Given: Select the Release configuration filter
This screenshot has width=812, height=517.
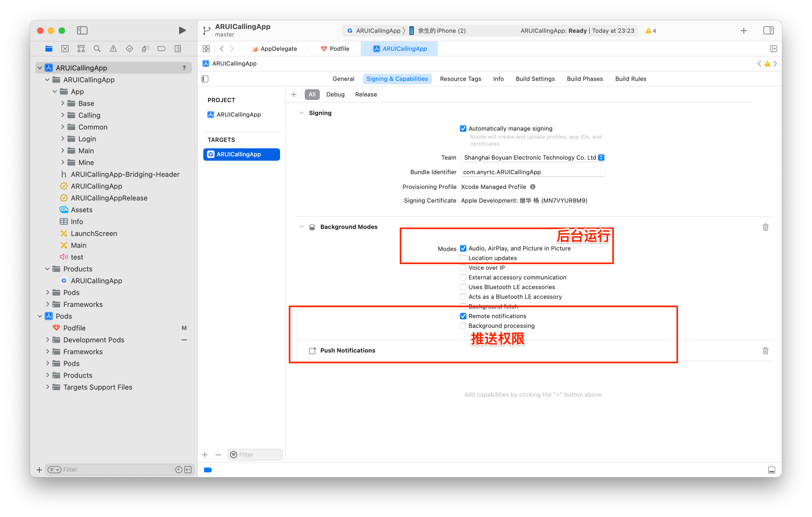Looking at the screenshot, I should click(x=366, y=95).
